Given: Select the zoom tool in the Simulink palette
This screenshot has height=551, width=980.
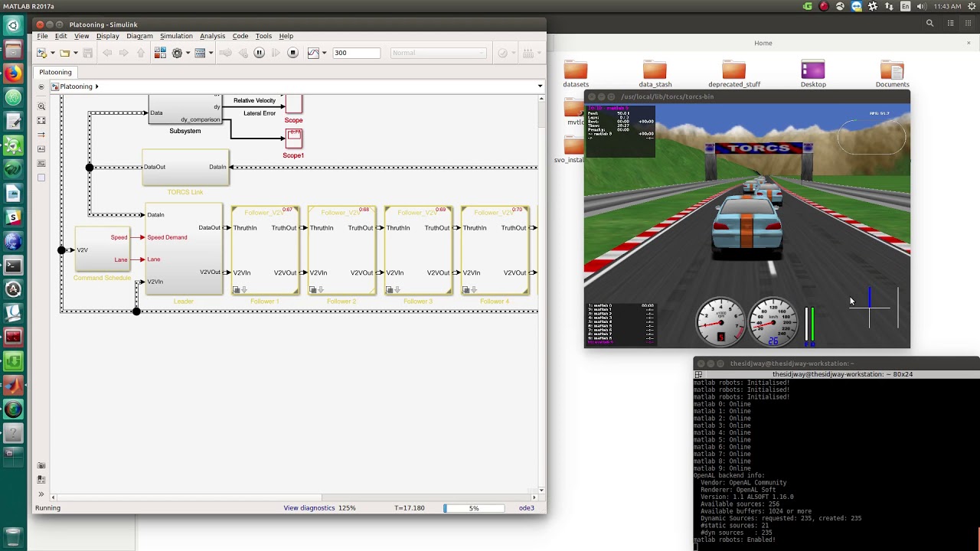Looking at the screenshot, I should click(41, 106).
